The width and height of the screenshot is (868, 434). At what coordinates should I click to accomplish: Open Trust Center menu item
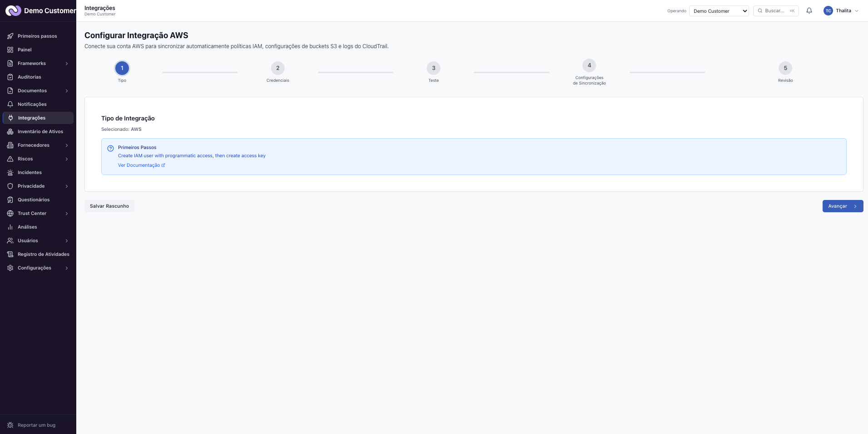point(38,213)
